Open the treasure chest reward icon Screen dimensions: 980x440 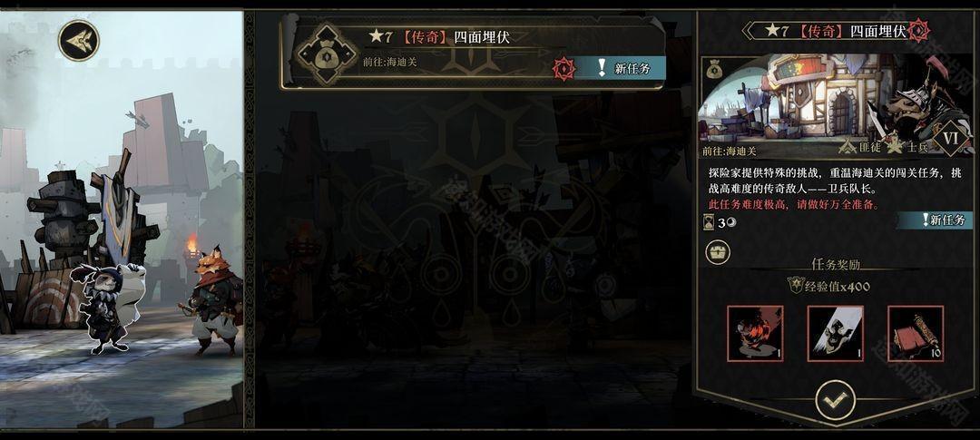point(718,252)
